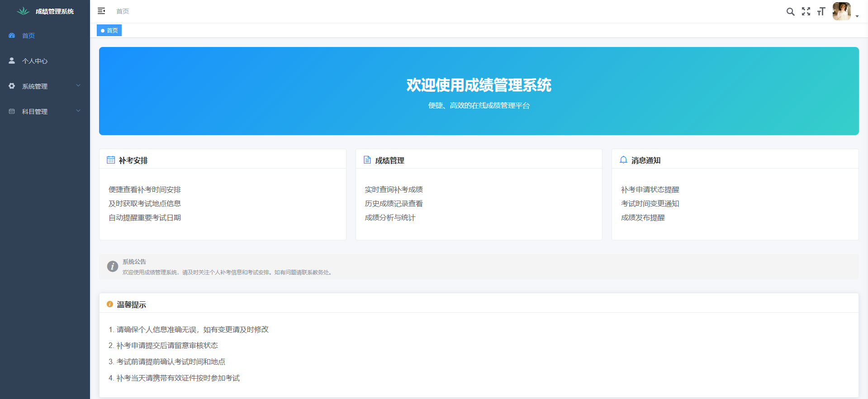This screenshot has width=868, height=399.
Task: Expand the 科目管理 chevron
Action: (x=78, y=111)
